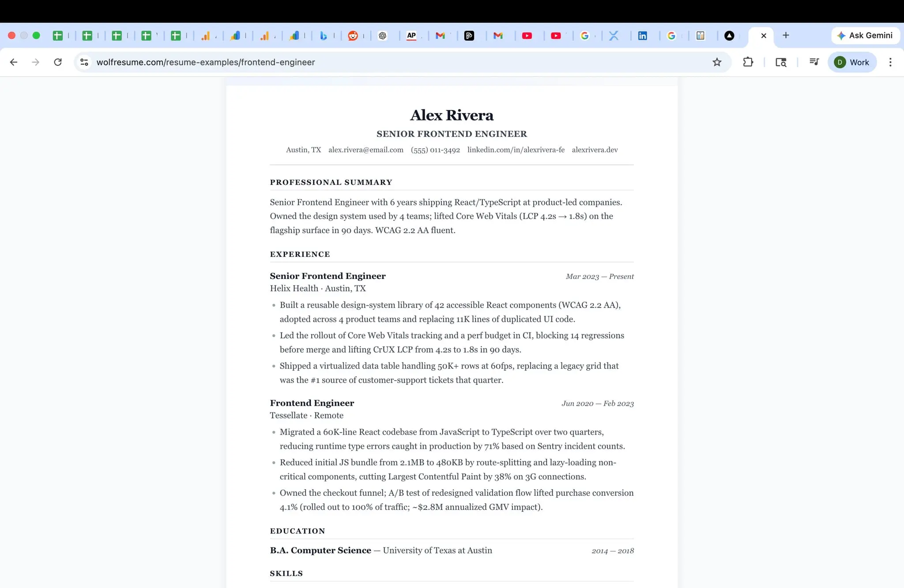The image size is (904, 588).
Task: Click the phone number (555) 011-3492
Action: (435, 150)
